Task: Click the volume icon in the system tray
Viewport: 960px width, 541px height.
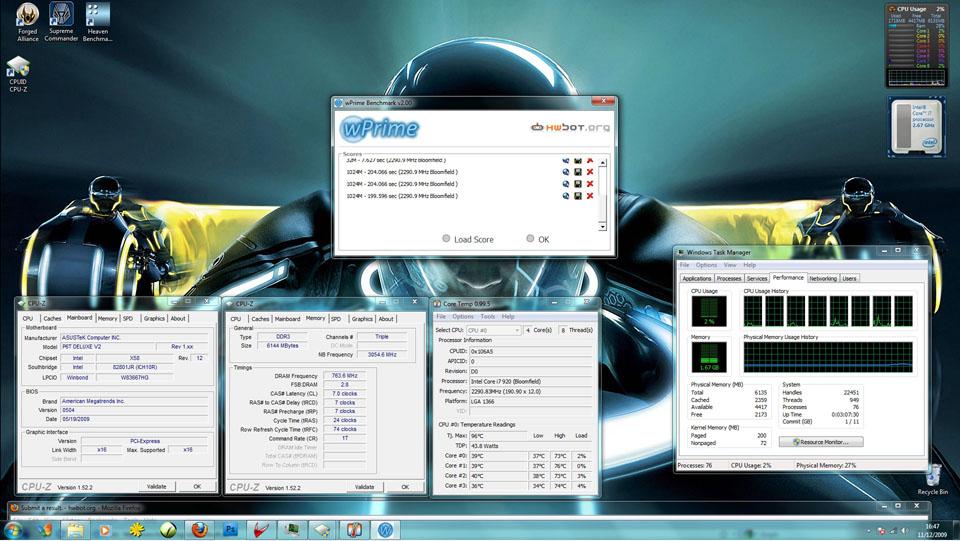Action: click(904, 531)
